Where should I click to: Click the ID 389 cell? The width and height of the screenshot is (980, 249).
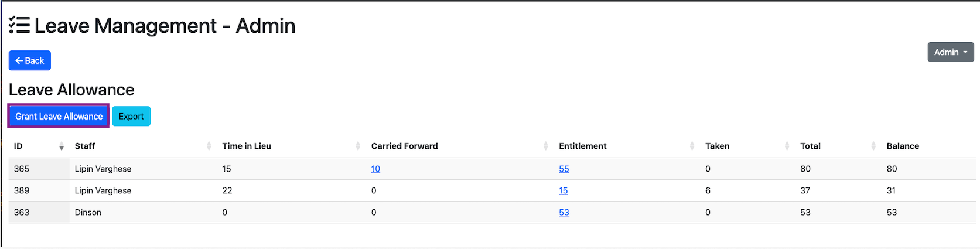pos(22,190)
